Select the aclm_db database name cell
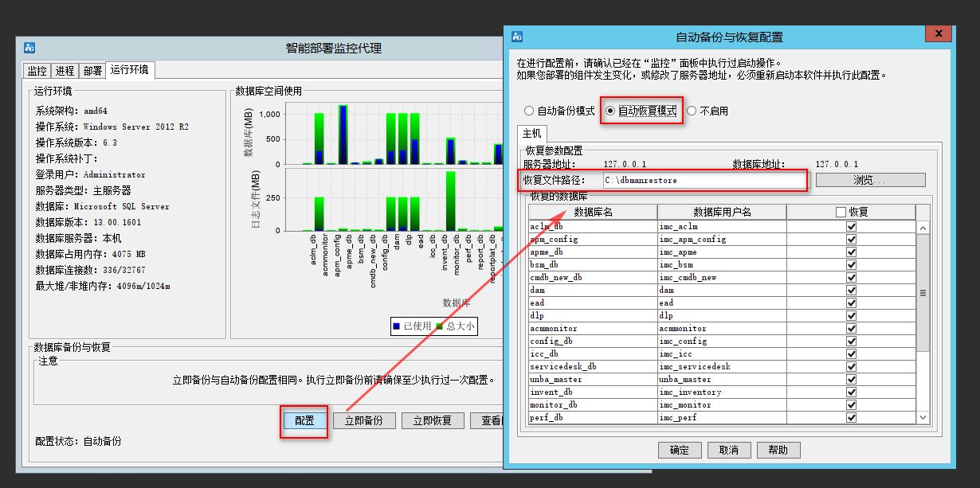The width and height of the screenshot is (980, 488). (x=593, y=227)
